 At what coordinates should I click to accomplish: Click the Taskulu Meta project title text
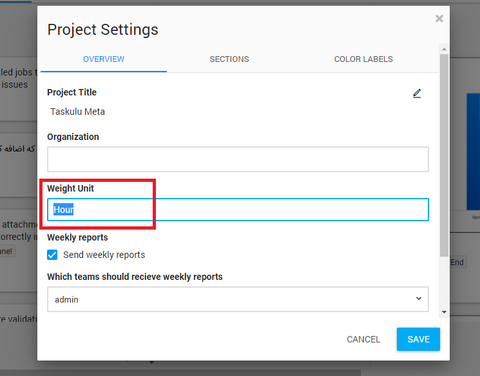[x=78, y=112]
